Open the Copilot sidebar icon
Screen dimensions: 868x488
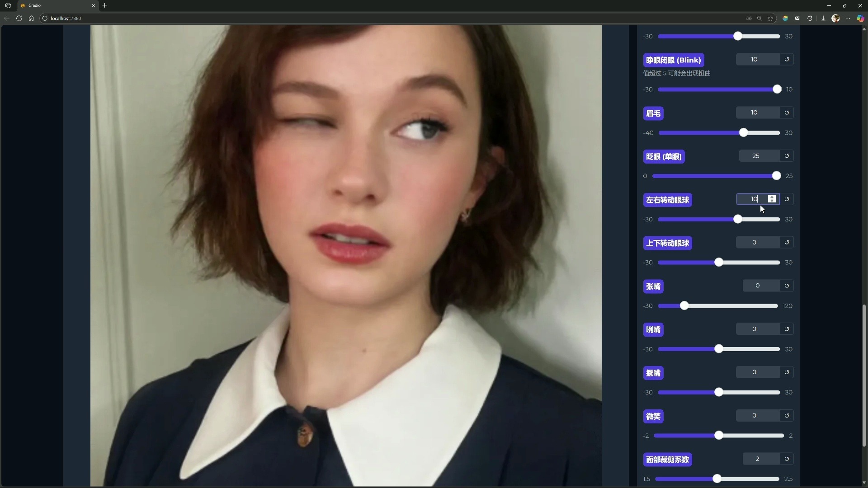tap(860, 19)
